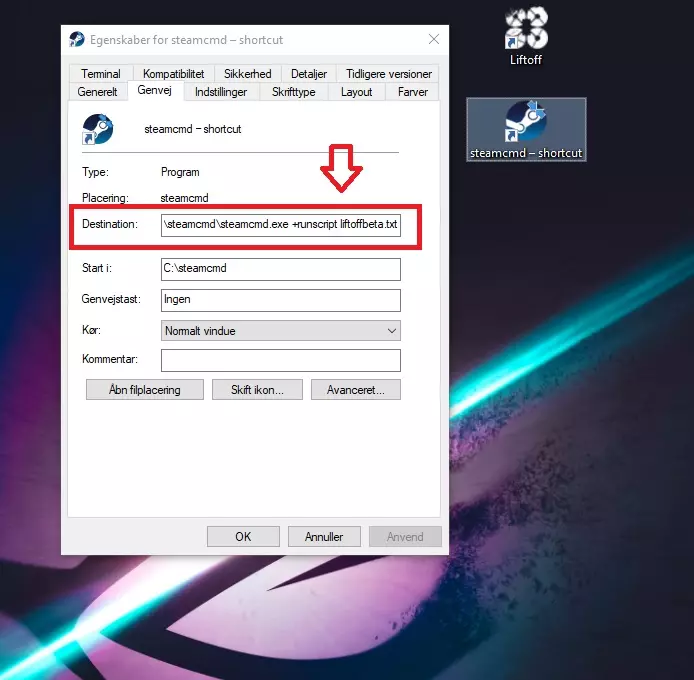
Task: Open the Layout tab
Action: pyautogui.click(x=356, y=92)
